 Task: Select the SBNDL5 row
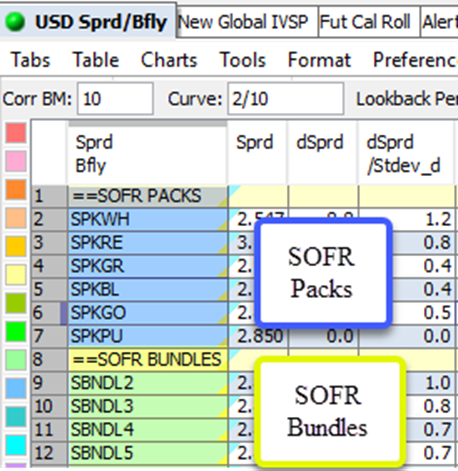(x=148, y=453)
